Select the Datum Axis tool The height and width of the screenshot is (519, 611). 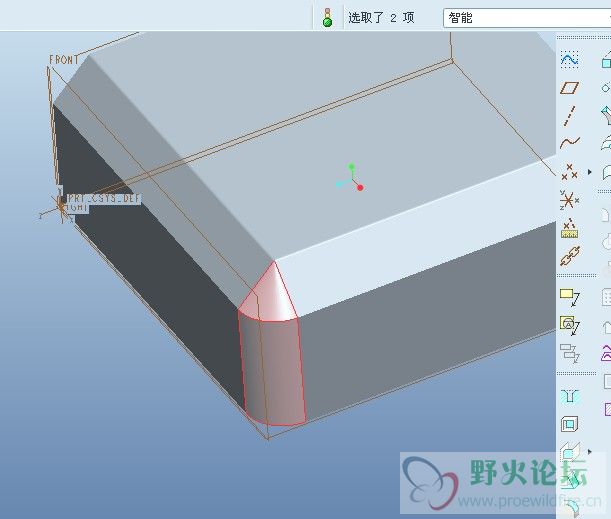click(570, 115)
